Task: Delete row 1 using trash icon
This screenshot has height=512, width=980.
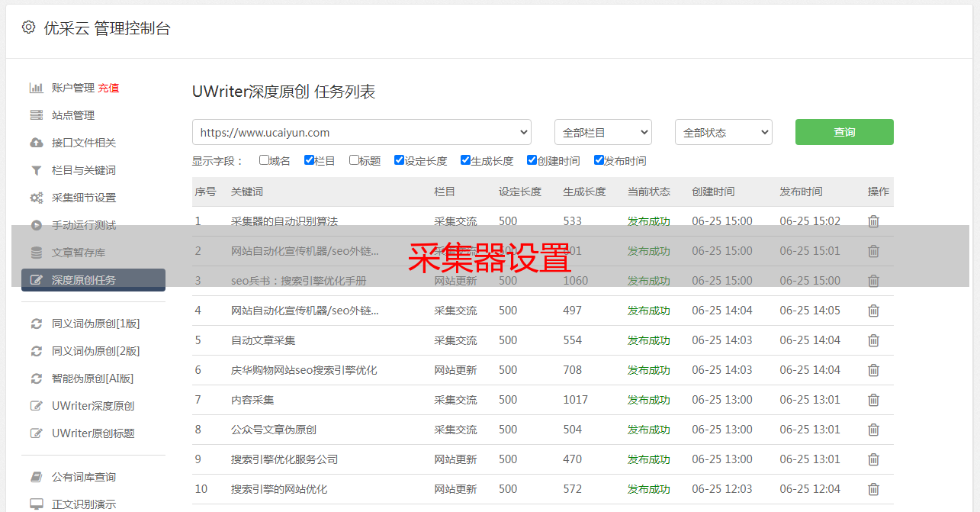Action: (873, 221)
